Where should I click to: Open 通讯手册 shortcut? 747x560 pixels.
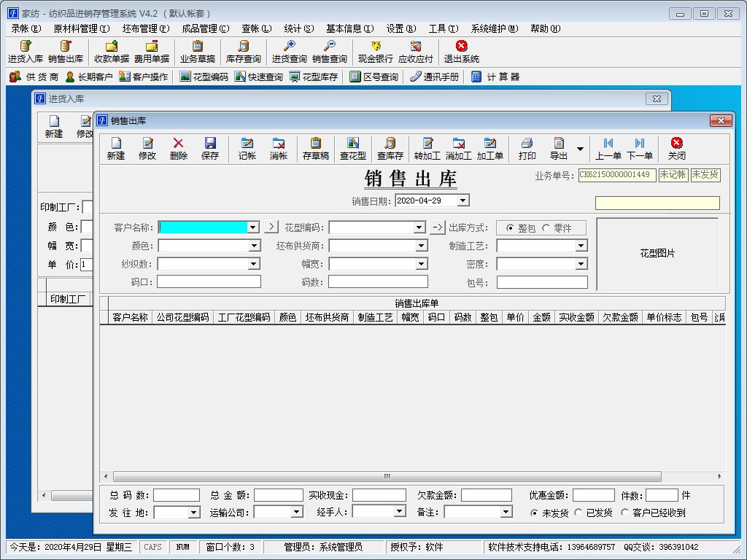[435, 77]
